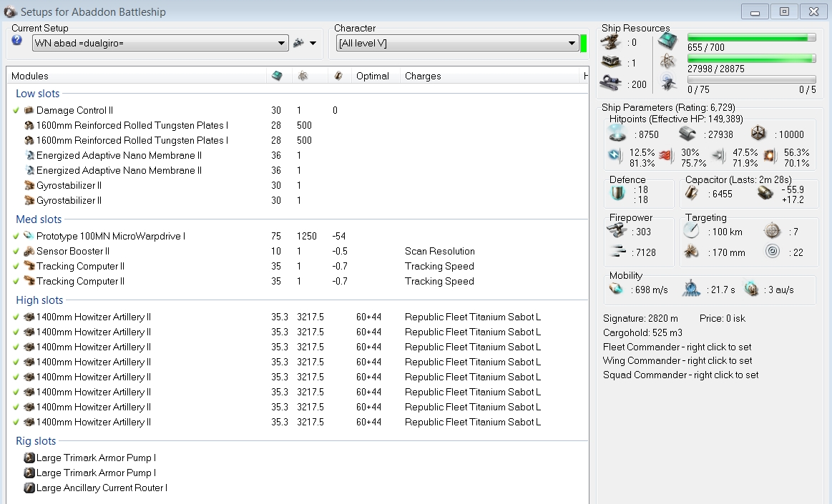Click the Price: 0 isk label
The width and height of the screenshot is (832, 504).
722,318
